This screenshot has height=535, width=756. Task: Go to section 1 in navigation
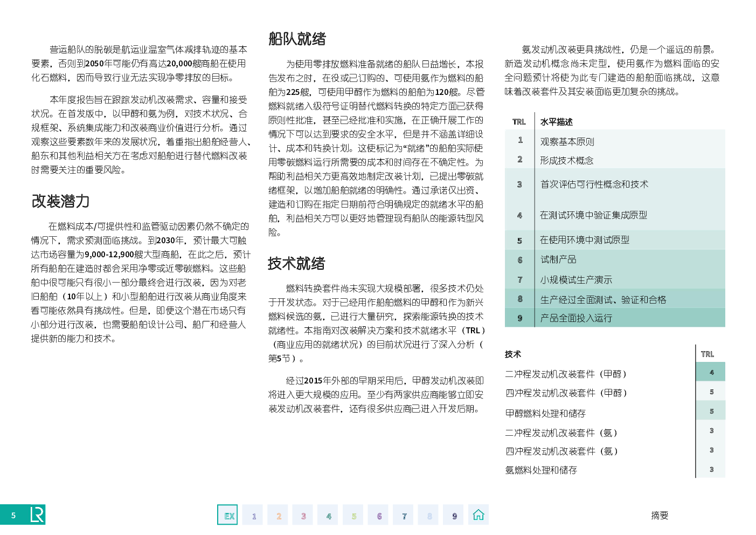(253, 515)
